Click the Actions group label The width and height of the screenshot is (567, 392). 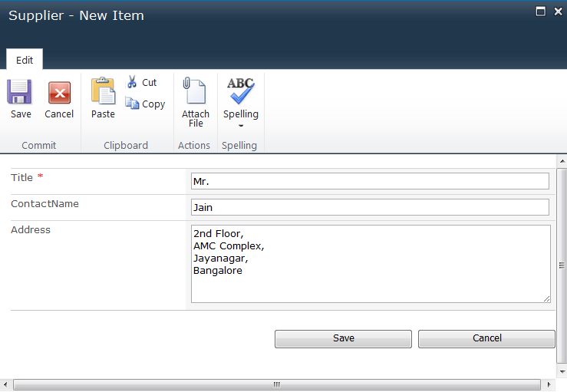[194, 146]
